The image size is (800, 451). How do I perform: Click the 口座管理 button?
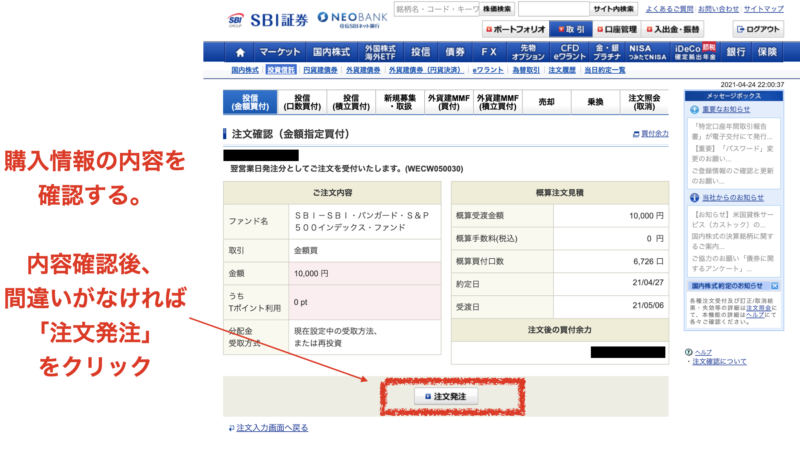pyautogui.click(x=617, y=30)
